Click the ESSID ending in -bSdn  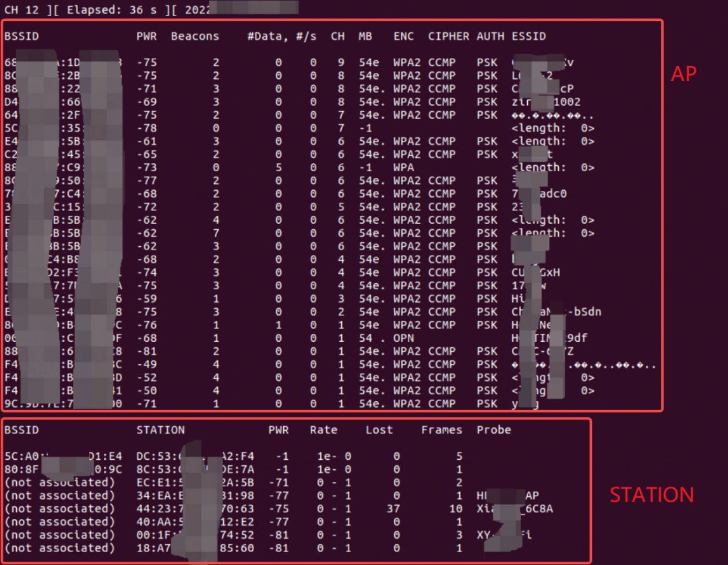point(556,312)
